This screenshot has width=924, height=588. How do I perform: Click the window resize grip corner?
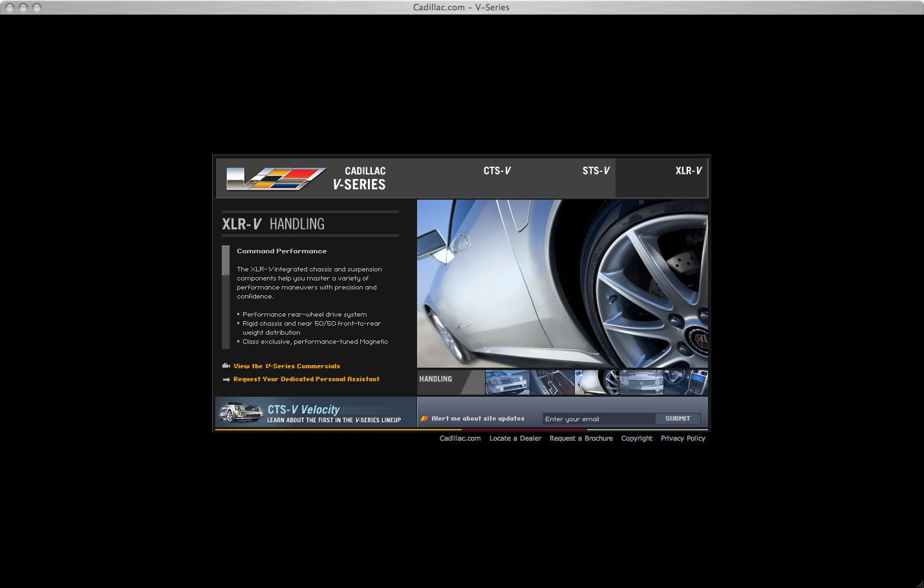point(919,583)
